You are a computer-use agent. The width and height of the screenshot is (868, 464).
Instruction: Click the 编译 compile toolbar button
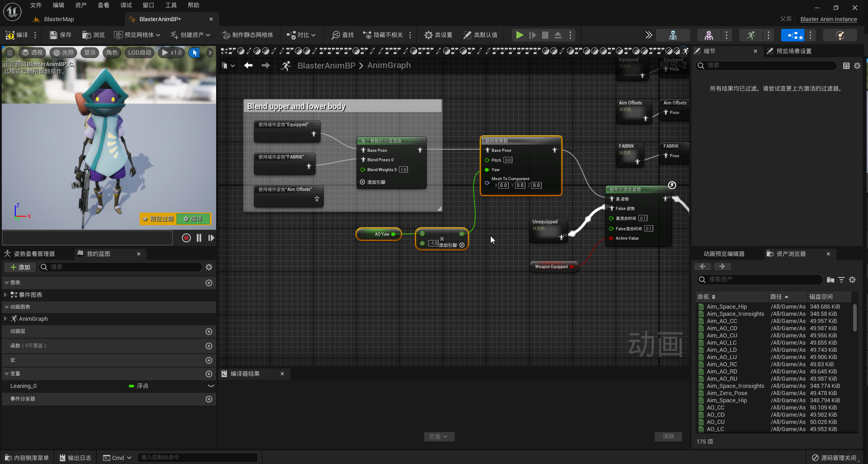[17, 35]
